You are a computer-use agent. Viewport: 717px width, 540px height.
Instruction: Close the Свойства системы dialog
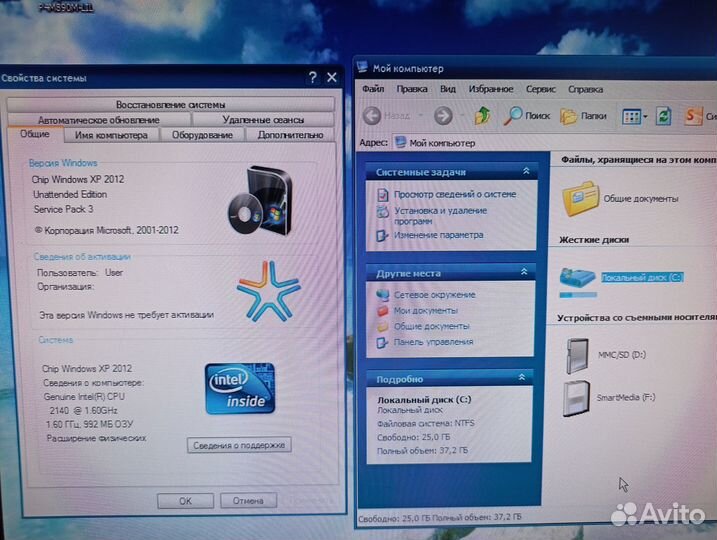tap(332, 77)
